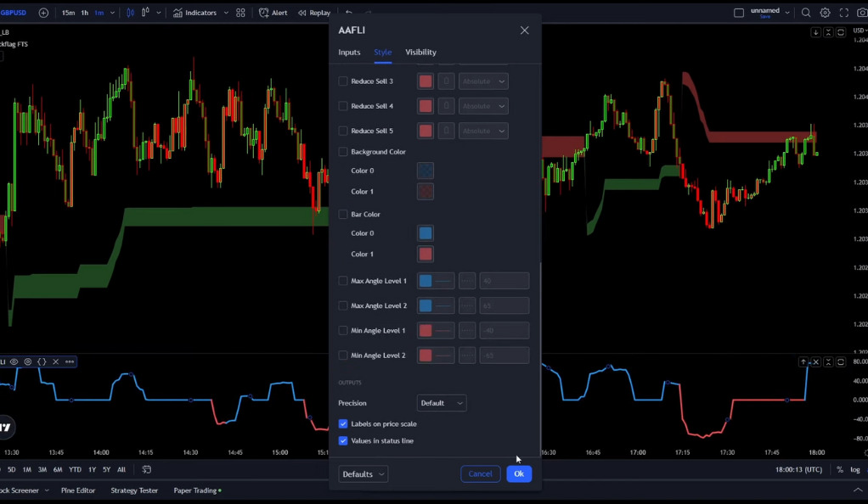The width and height of the screenshot is (868, 504).
Task: Switch to the Visibility tab
Action: point(420,52)
